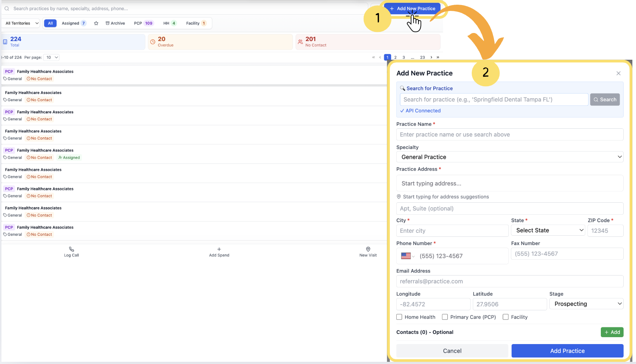
Task: Click the New Visit location pin icon
Action: tap(368, 249)
